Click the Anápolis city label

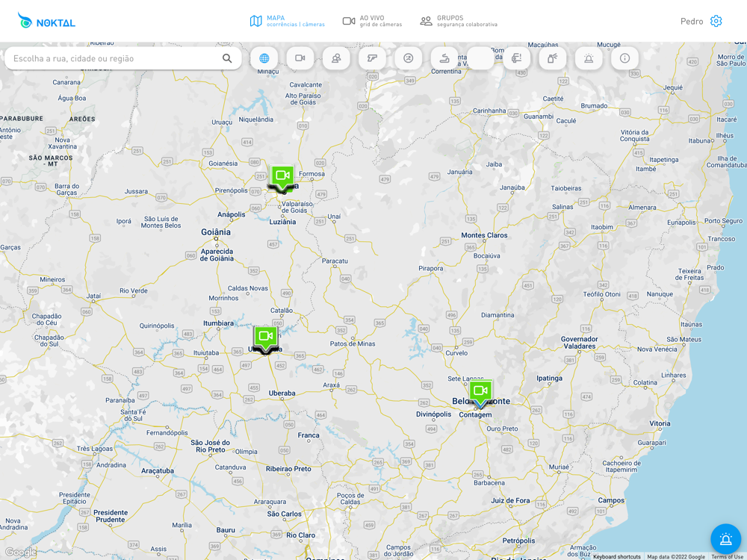pos(231,214)
